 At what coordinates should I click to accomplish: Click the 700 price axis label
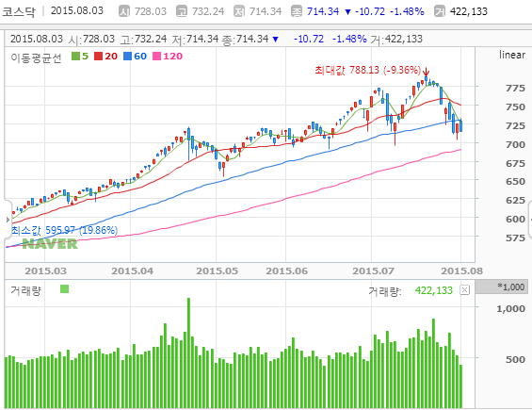coord(515,145)
